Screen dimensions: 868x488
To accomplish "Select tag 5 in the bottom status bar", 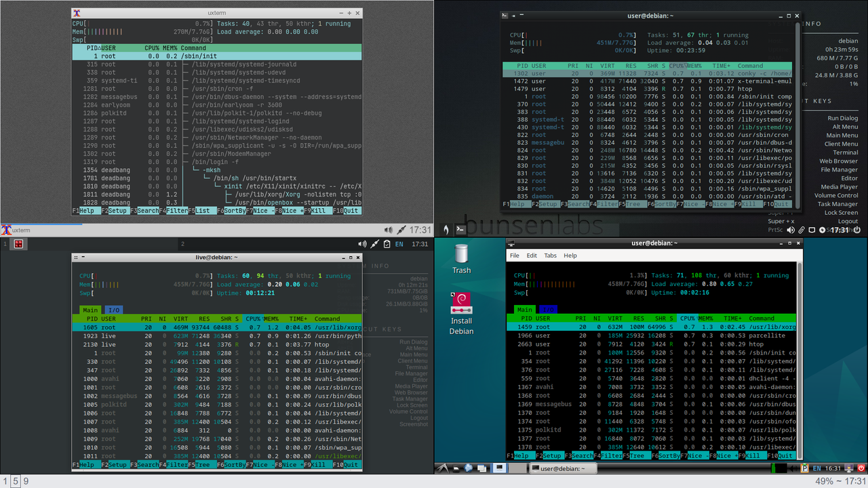I will tap(15, 481).
